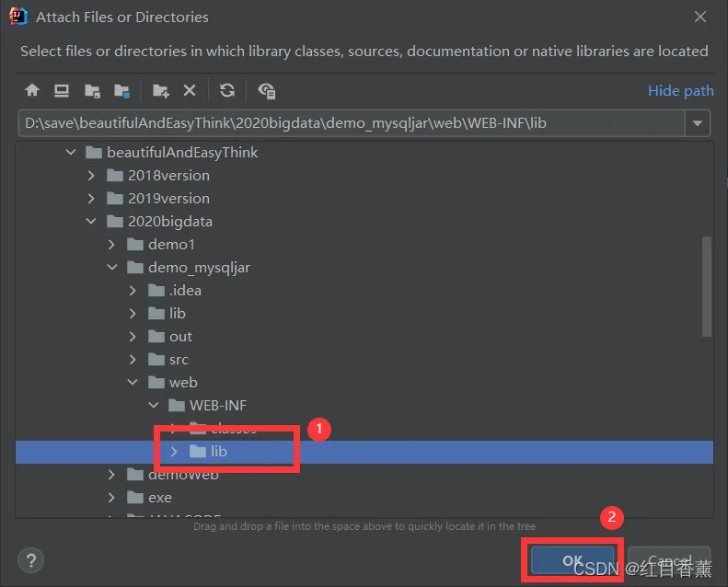Jump to the Desktop directory icon
This screenshot has width=728, height=587.
(62, 90)
